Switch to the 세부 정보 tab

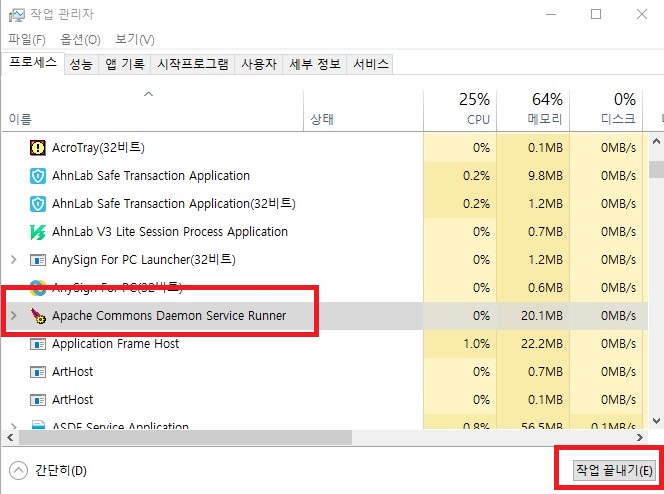pos(315,64)
